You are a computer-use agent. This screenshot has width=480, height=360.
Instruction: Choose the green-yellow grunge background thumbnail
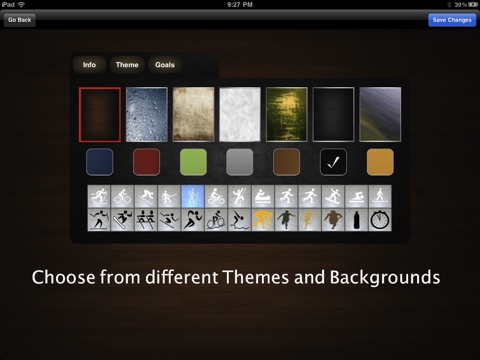pyautogui.click(x=287, y=115)
